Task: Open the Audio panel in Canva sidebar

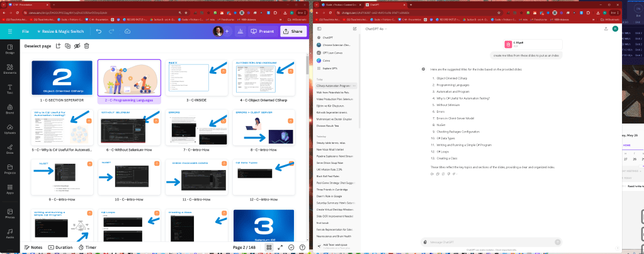Action: click(10, 233)
